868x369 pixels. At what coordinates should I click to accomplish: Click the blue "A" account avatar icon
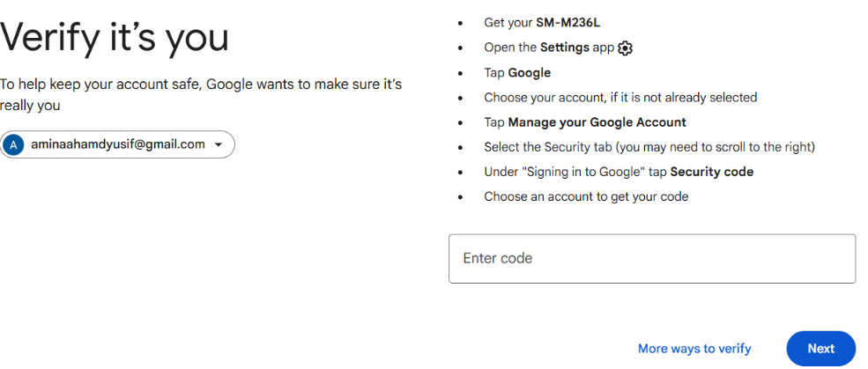point(14,145)
